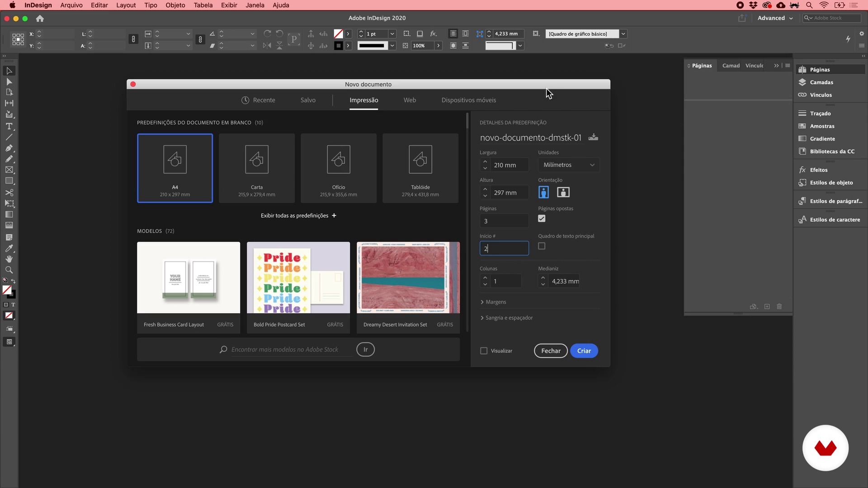Select the Direct Selection tool
The width and height of the screenshot is (868, 488).
click(9, 82)
